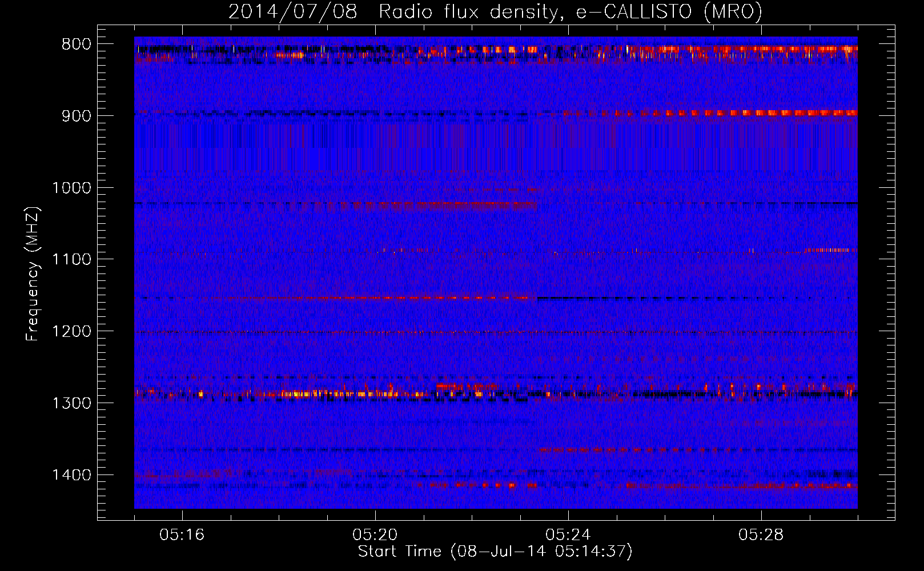Click the 05:20 time tick label

coord(375,535)
